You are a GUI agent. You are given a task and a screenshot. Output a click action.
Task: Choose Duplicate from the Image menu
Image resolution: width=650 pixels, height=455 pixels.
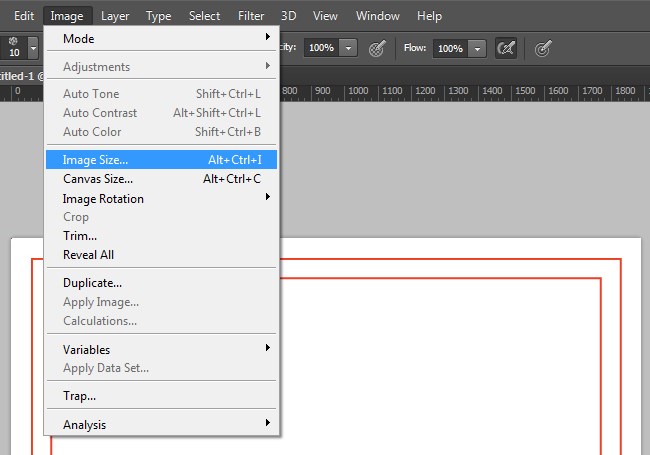click(x=161, y=283)
